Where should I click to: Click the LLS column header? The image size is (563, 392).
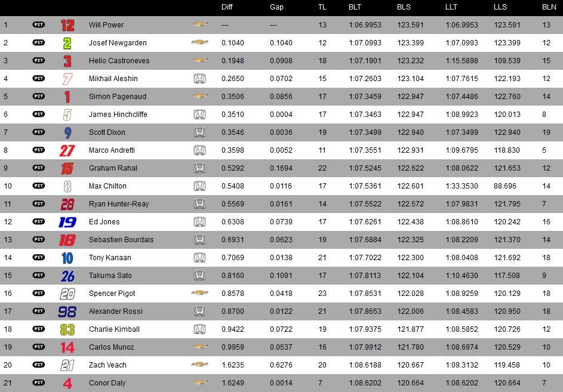click(x=500, y=7)
